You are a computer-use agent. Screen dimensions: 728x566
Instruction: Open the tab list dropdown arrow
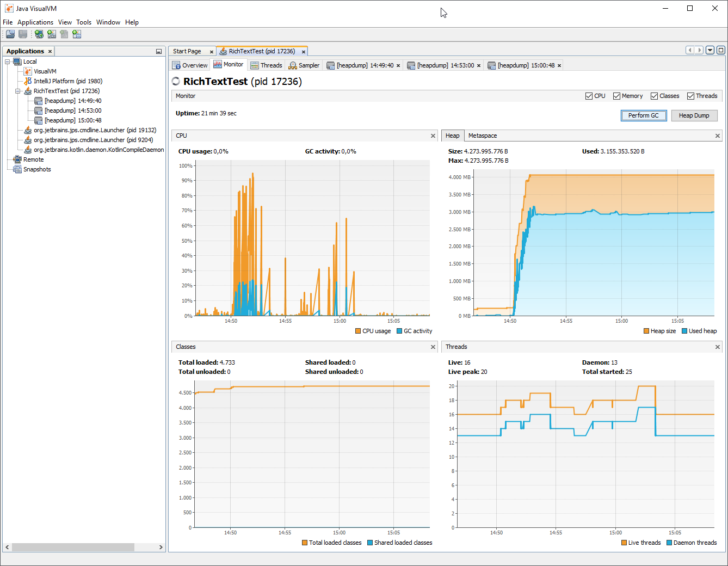coord(710,50)
